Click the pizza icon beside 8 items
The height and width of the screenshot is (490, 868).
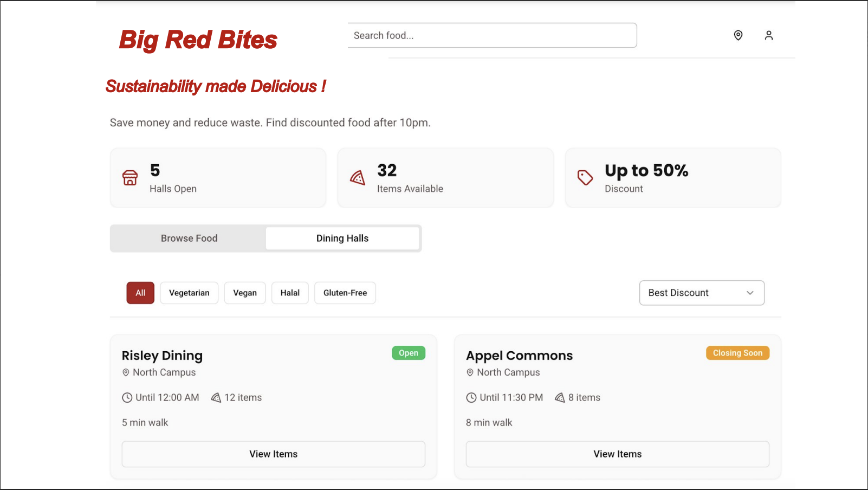(560, 398)
